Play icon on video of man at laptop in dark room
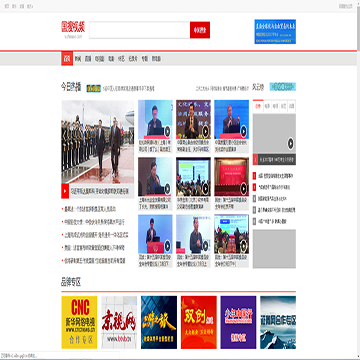The width and height of the screenshot is (360, 360). click(x=167, y=188)
